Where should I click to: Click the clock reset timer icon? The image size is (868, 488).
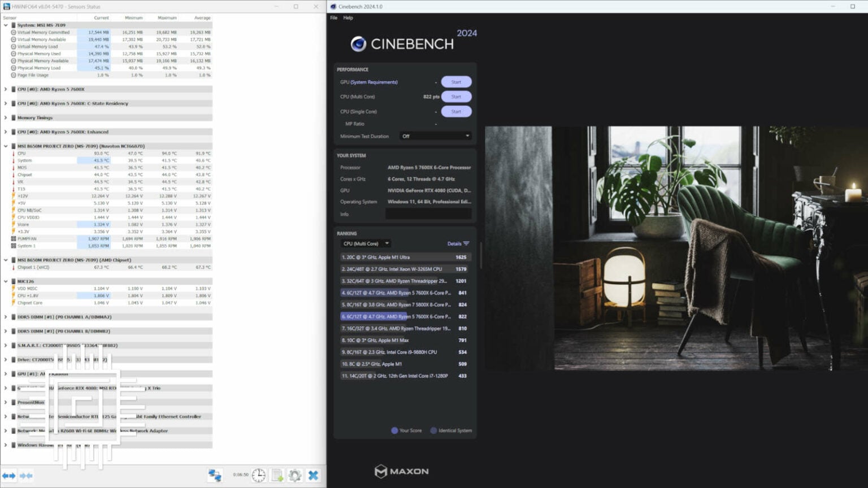click(259, 476)
